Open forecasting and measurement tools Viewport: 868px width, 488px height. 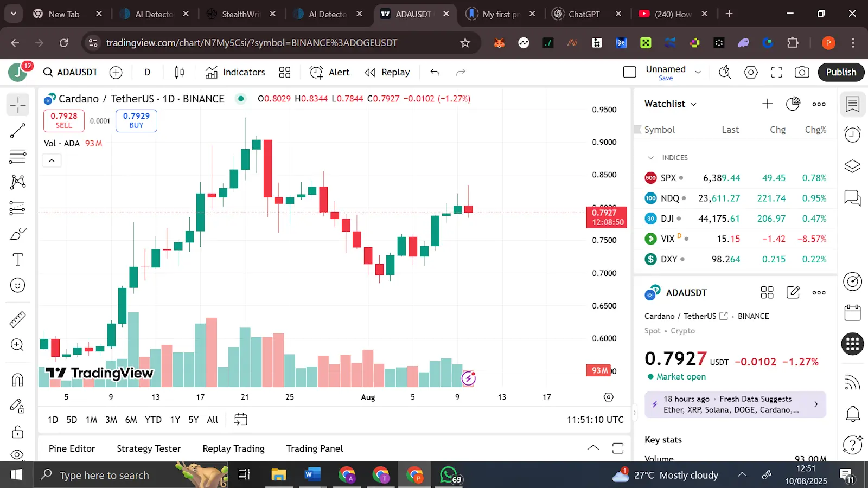(18, 208)
